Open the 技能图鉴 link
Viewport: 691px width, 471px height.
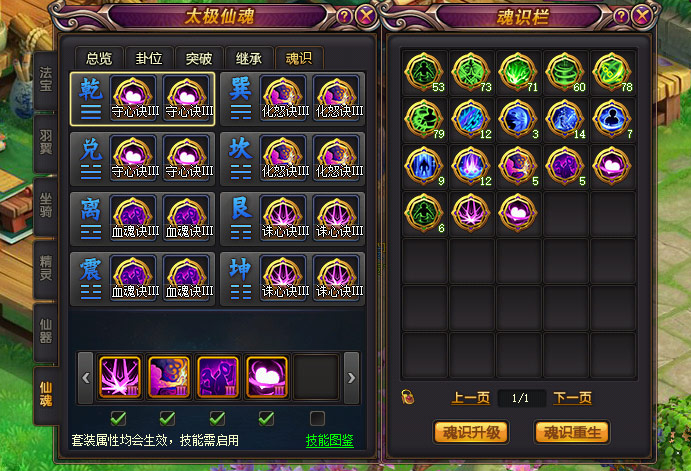(330, 440)
